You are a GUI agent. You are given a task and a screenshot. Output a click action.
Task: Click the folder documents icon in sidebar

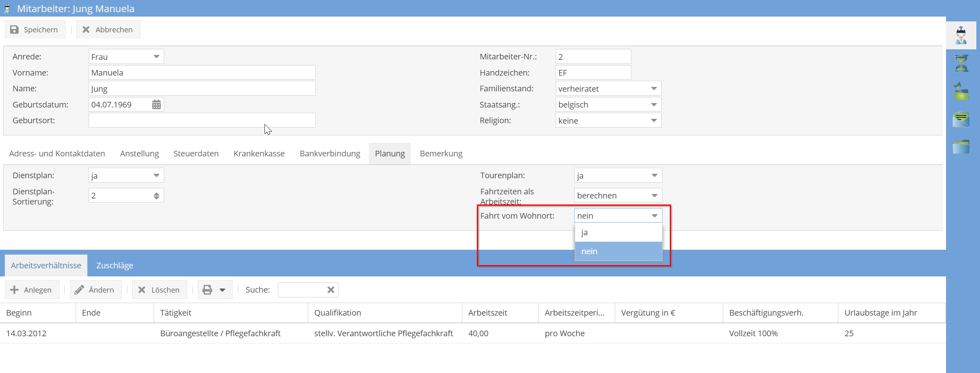pyautogui.click(x=961, y=147)
